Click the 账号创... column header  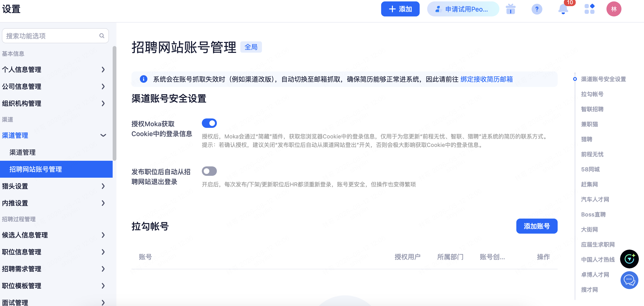coord(492,257)
